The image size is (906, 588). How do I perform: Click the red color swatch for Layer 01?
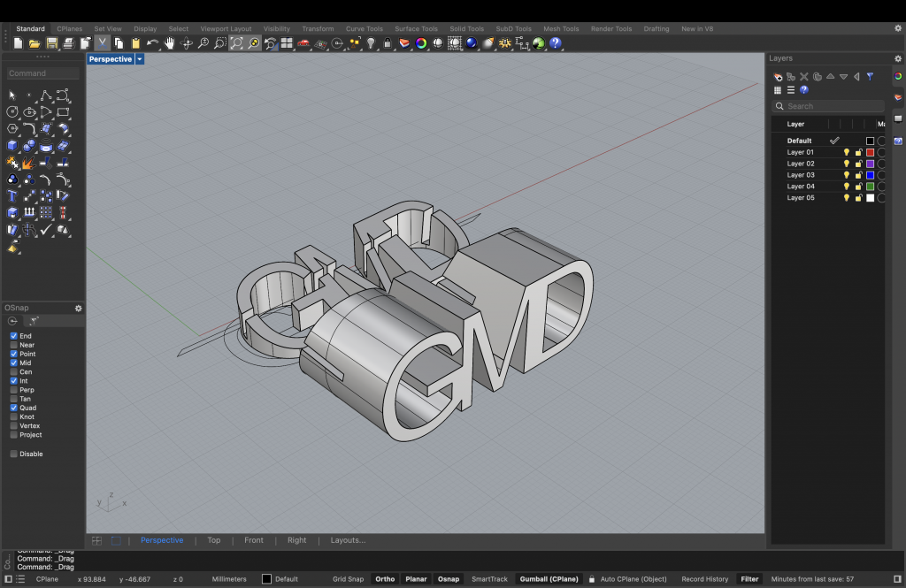[871, 152]
